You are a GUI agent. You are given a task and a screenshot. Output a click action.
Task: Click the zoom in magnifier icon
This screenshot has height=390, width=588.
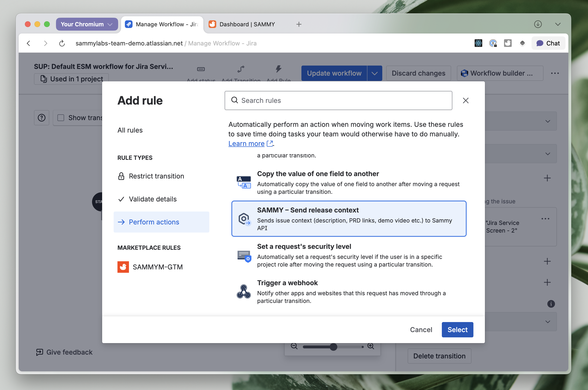(x=371, y=346)
